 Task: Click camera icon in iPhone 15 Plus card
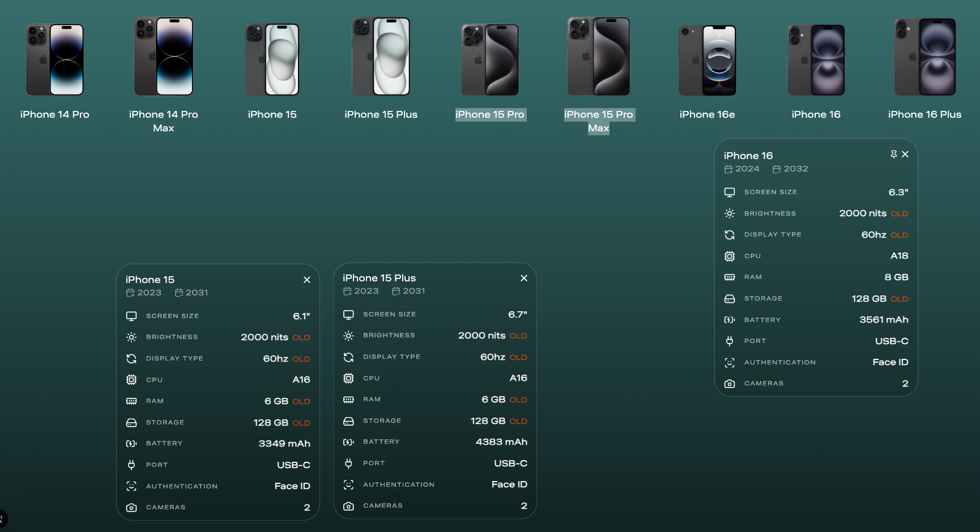348,506
